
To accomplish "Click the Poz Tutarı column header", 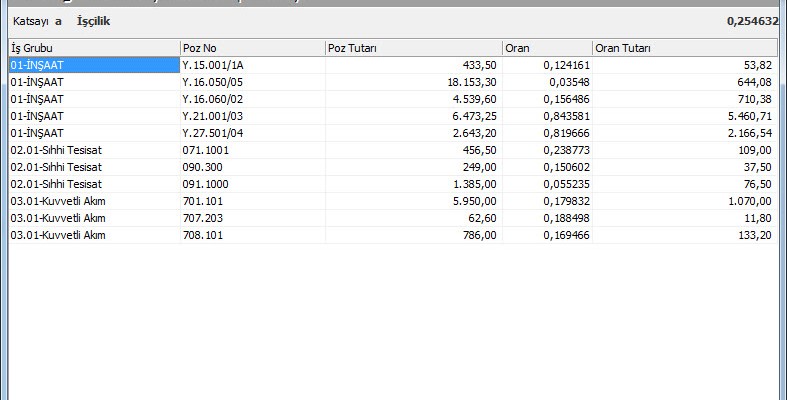I will tap(413, 48).
